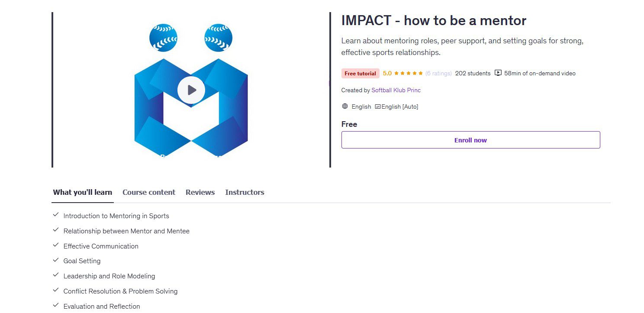Play the course preview video
This screenshot has height=313, width=644.
coord(191,90)
